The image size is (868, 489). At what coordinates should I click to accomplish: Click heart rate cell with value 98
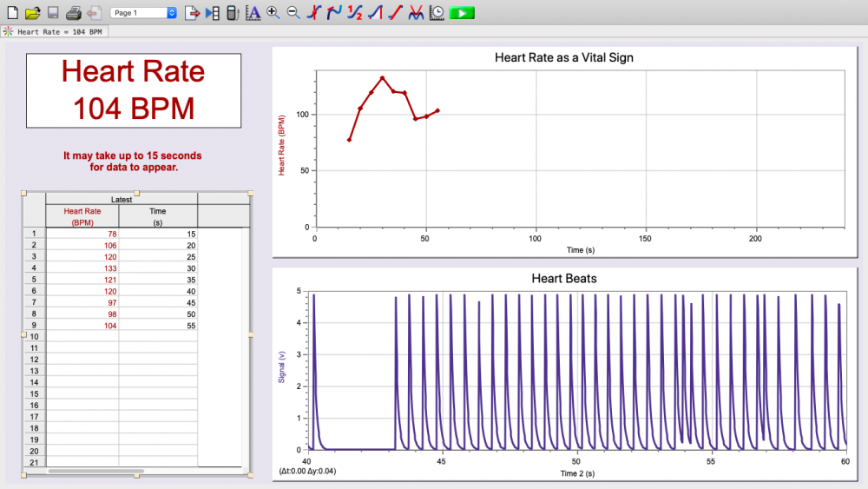82,314
